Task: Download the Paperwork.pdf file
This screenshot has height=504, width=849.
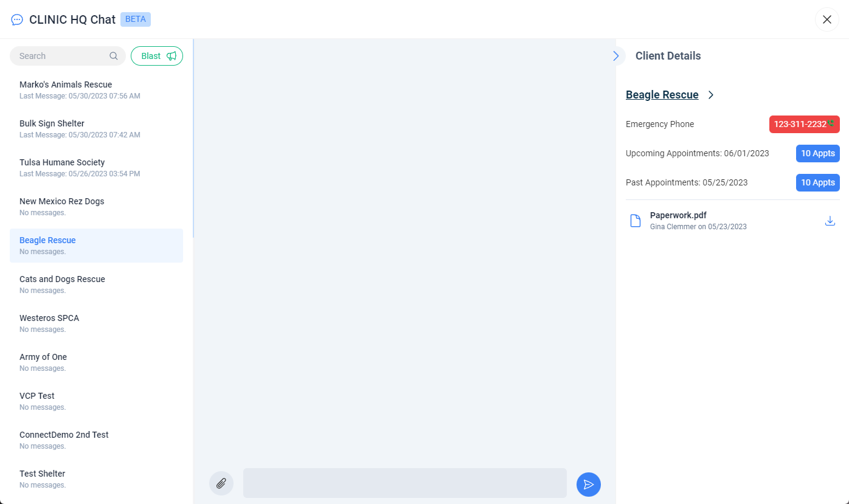Action: 830,221
